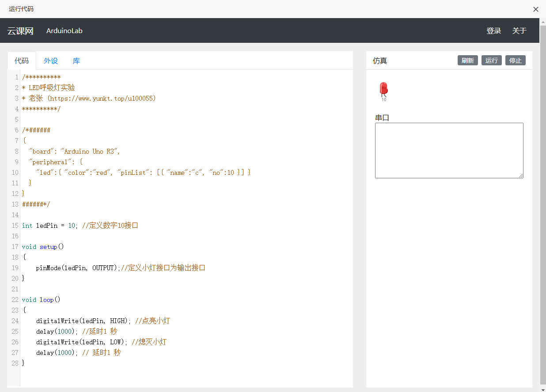Click inside the 串口 serial output box
546x392 pixels.
pos(449,151)
